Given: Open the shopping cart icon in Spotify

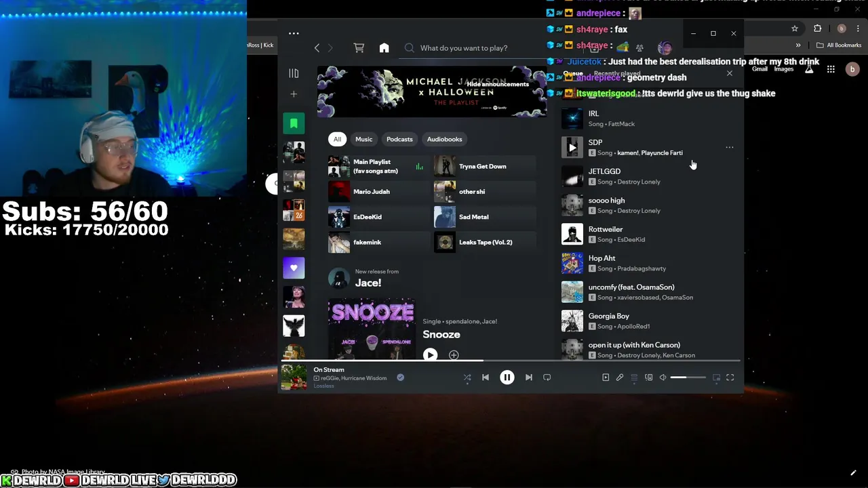Looking at the screenshot, I should pos(359,48).
